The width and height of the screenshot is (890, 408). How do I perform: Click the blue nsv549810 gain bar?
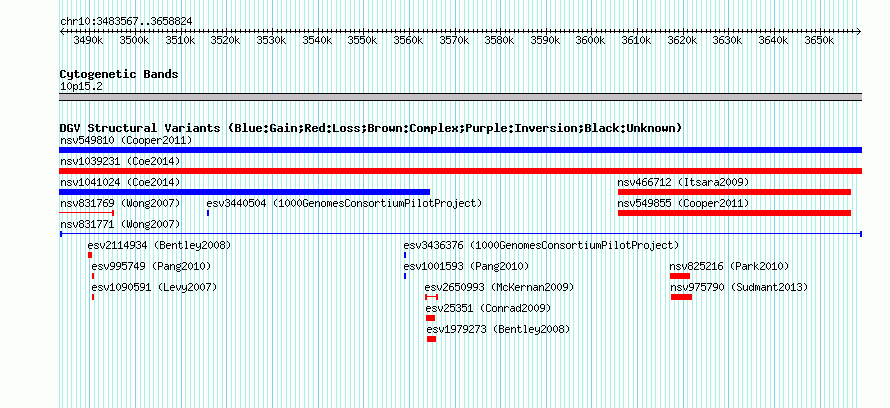pyautogui.click(x=460, y=150)
